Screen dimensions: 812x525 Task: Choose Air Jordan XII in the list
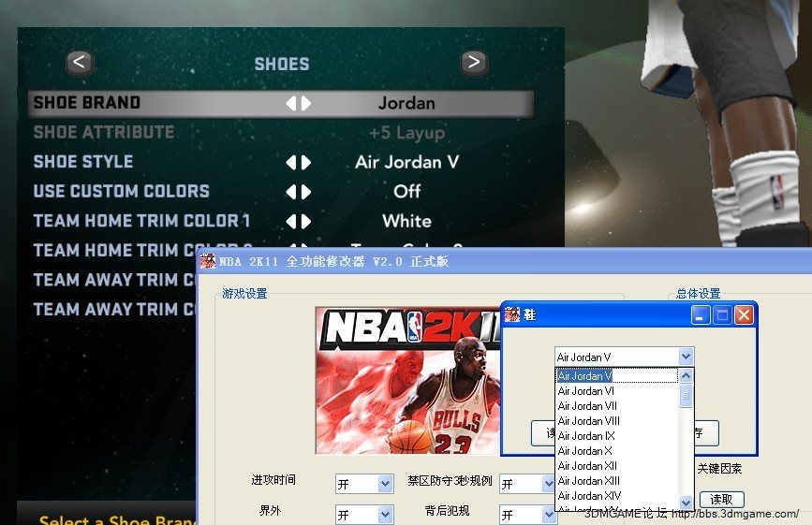click(x=588, y=466)
